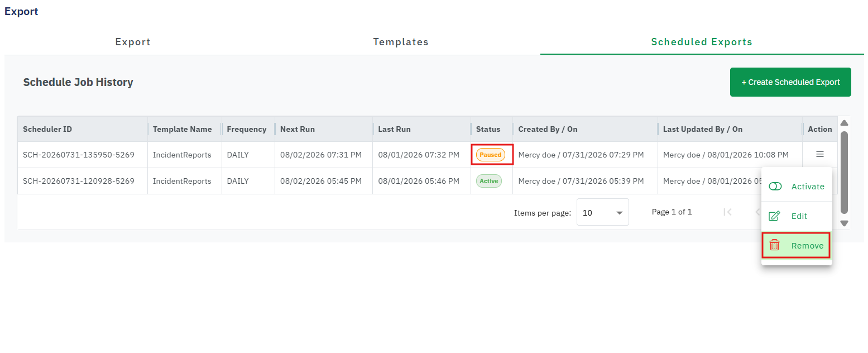The height and width of the screenshot is (353, 868).
Task: Click the Action column header
Action: point(820,129)
